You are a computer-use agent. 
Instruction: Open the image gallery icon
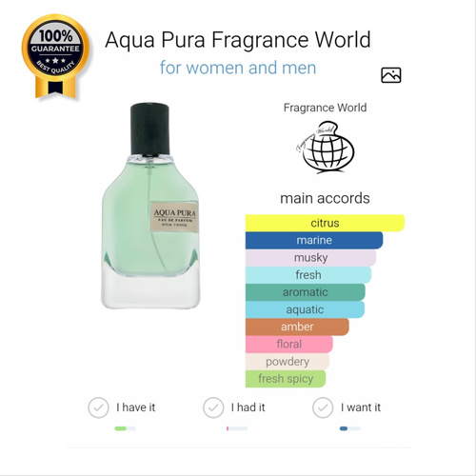click(x=390, y=75)
